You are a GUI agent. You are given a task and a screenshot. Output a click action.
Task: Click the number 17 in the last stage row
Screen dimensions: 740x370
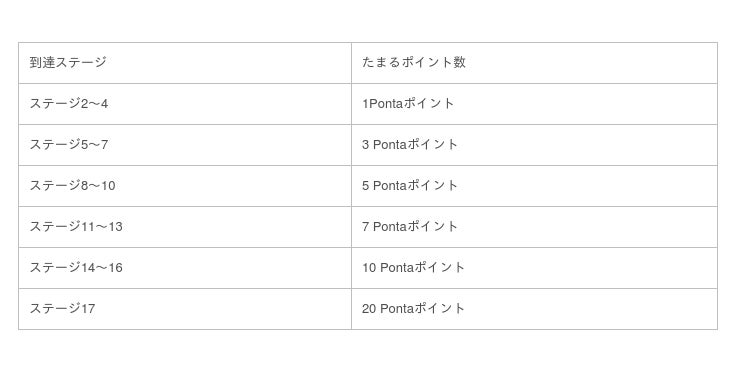pyautogui.click(x=88, y=309)
